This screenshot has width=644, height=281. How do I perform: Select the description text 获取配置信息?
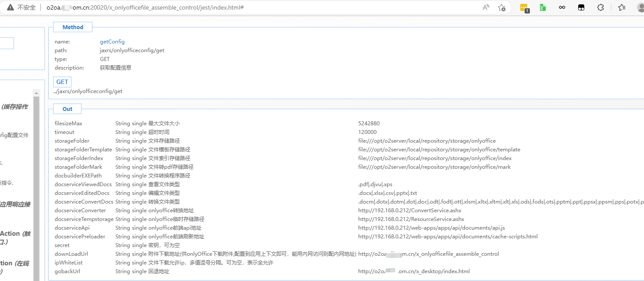[x=115, y=68]
